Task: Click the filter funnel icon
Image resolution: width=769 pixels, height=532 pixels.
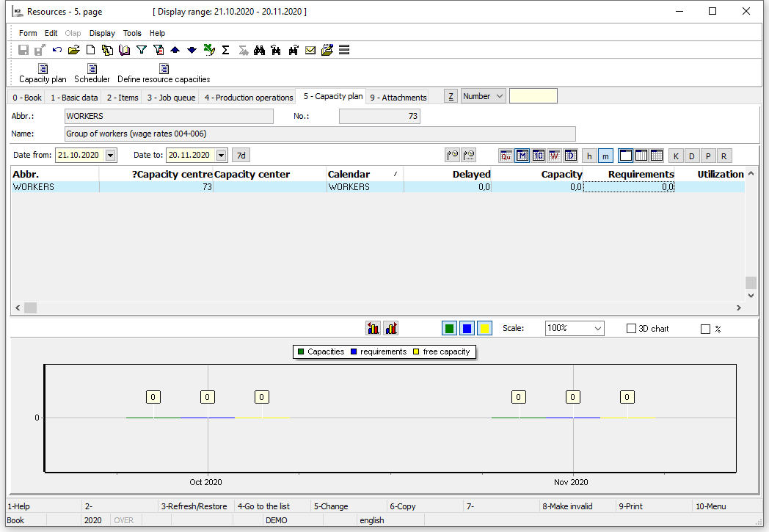Action: pos(142,50)
